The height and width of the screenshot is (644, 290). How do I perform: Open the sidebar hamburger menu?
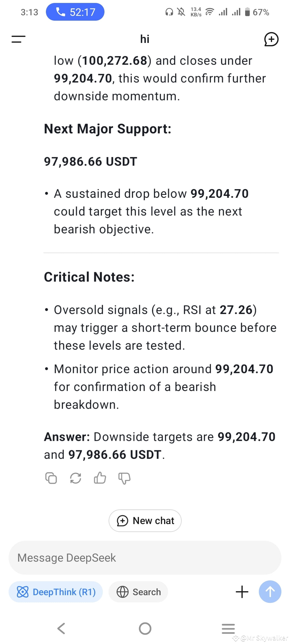click(x=19, y=39)
